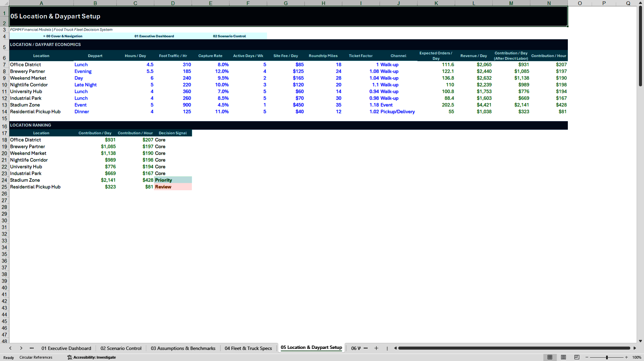The image size is (644, 361).
Task: Click the 100% zoom level button
Action: (637, 357)
